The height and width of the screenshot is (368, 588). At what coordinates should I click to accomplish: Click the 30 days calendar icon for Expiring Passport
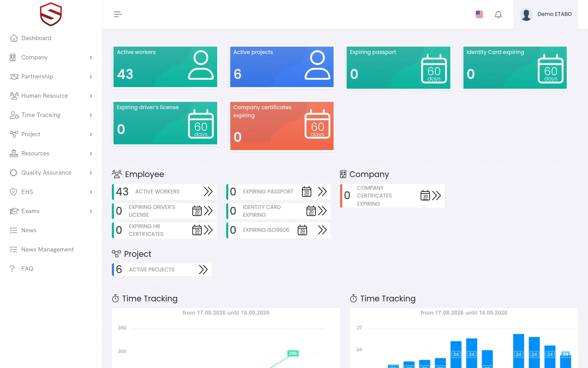click(307, 192)
